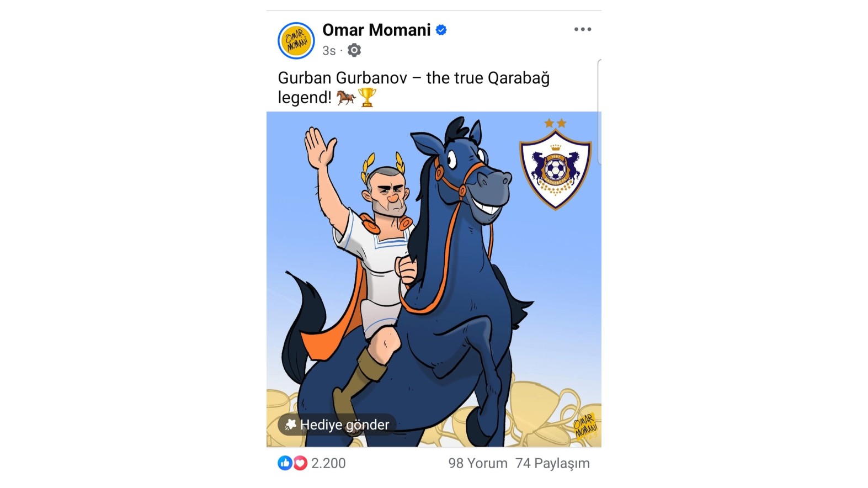This screenshot has width=868, height=488.
Task: Open the three-dot post options menu
Action: click(x=583, y=29)
